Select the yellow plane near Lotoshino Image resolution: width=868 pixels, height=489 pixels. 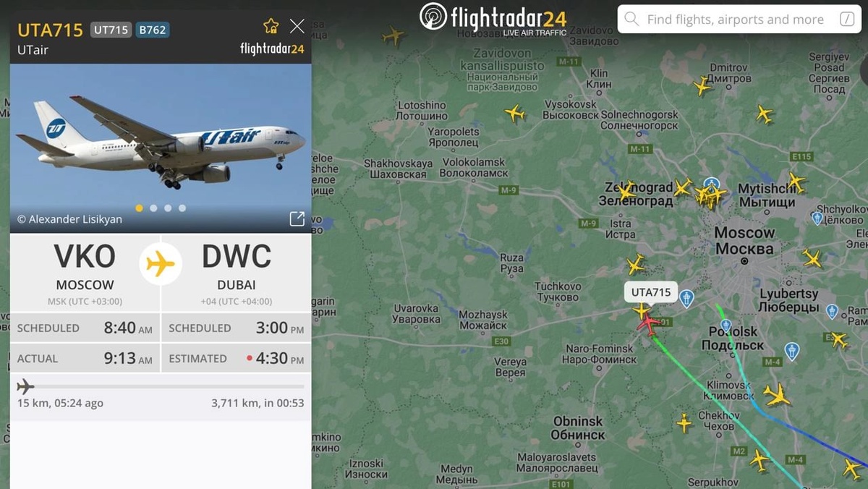coord(514,113)
